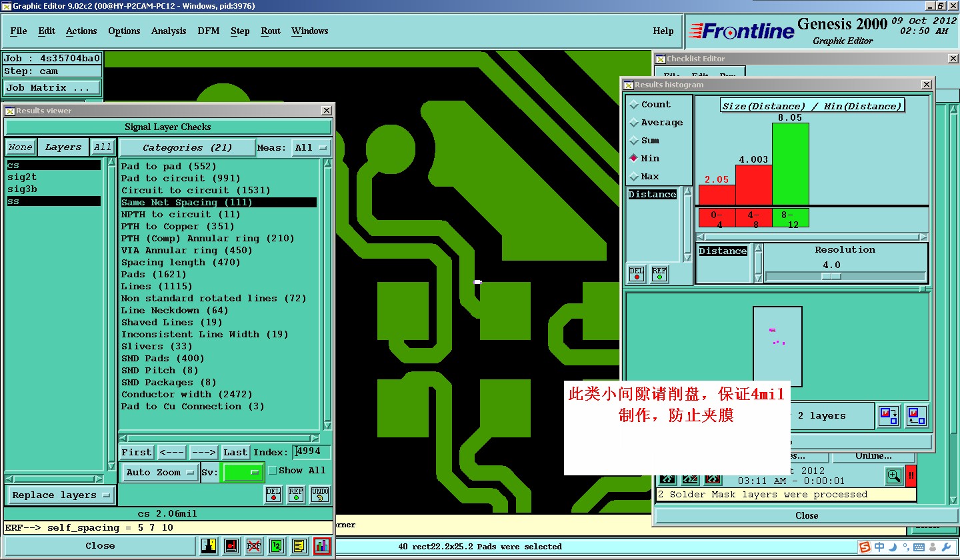Click the red 0-4 histogram range
Image resolution: width=960 pixels, height=560 pixels.
coord(717,219)
